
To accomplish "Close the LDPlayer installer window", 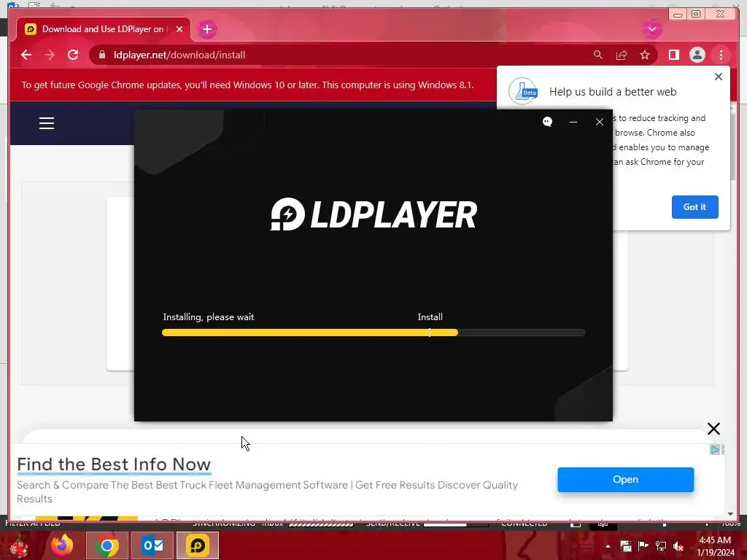I will click(x=600, y=122).
